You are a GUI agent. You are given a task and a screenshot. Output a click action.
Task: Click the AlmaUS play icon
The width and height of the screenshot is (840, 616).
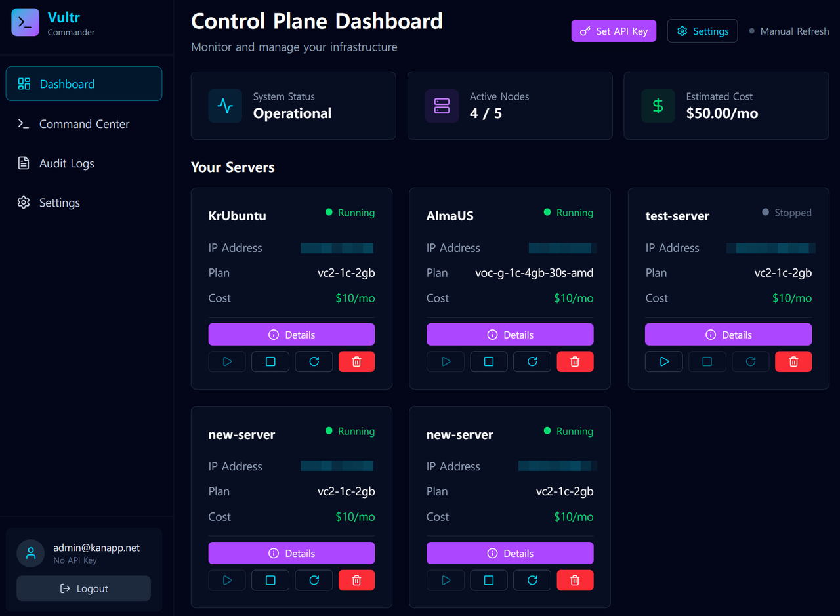446,361
